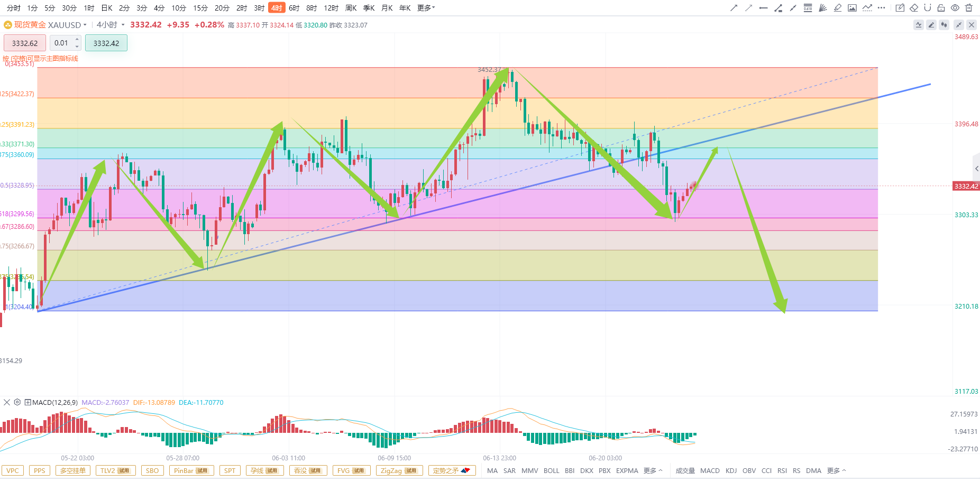This screenshot has width=980, height=482.
Task: Toggle magnet snap mode
Action: pos(927,8)
